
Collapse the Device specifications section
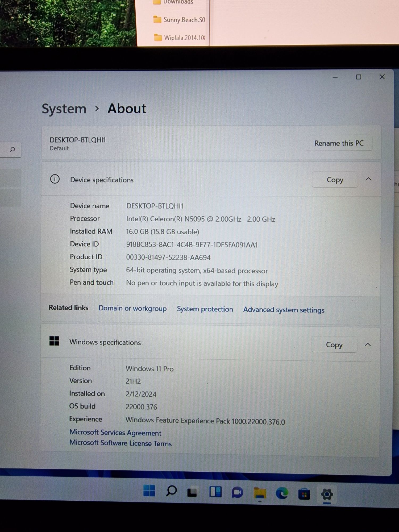tap(368, 179)
